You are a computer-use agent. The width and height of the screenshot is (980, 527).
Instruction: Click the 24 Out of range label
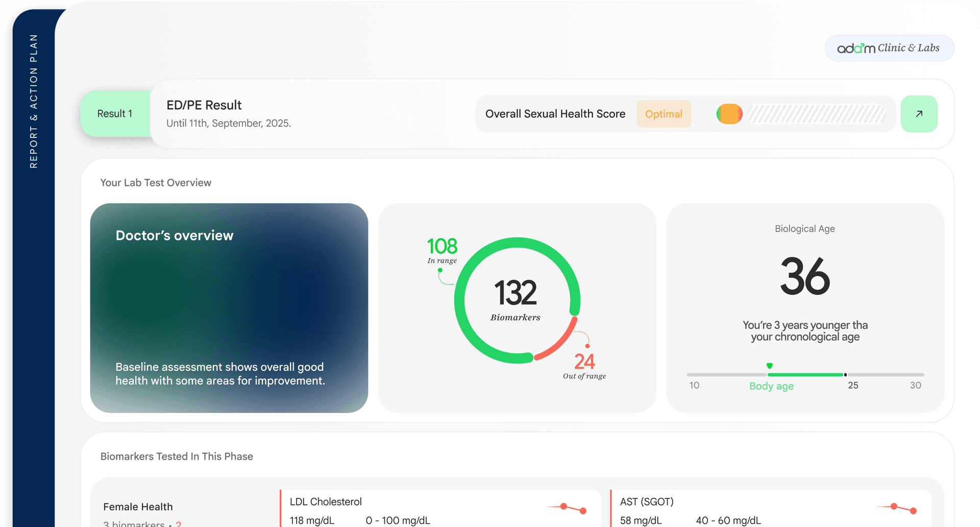pos(584,367)
